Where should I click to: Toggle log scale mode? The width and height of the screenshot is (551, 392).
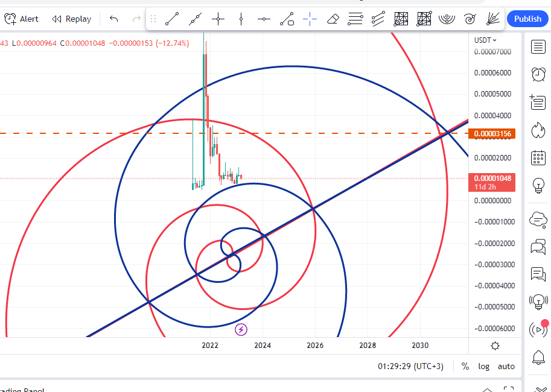pyautogui.click(x=484, y=366)
